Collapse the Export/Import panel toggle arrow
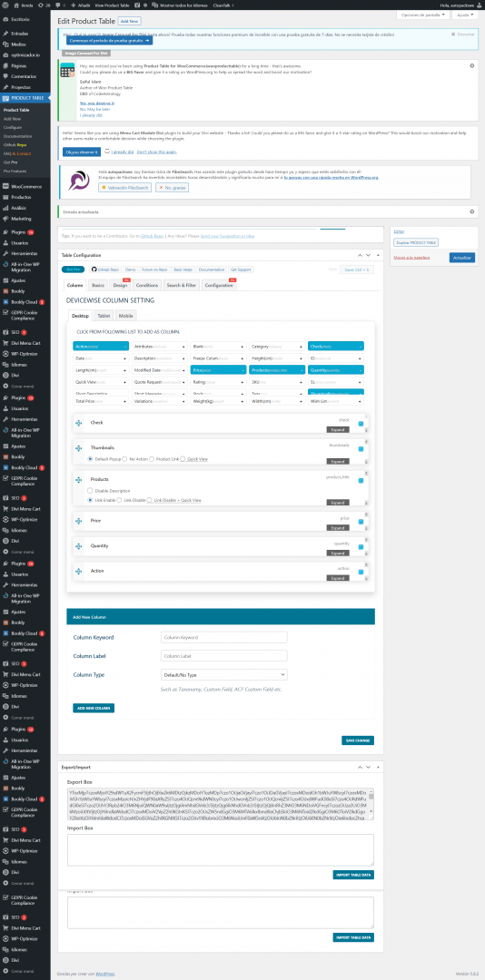485x980 pixels. click(378, 766)
